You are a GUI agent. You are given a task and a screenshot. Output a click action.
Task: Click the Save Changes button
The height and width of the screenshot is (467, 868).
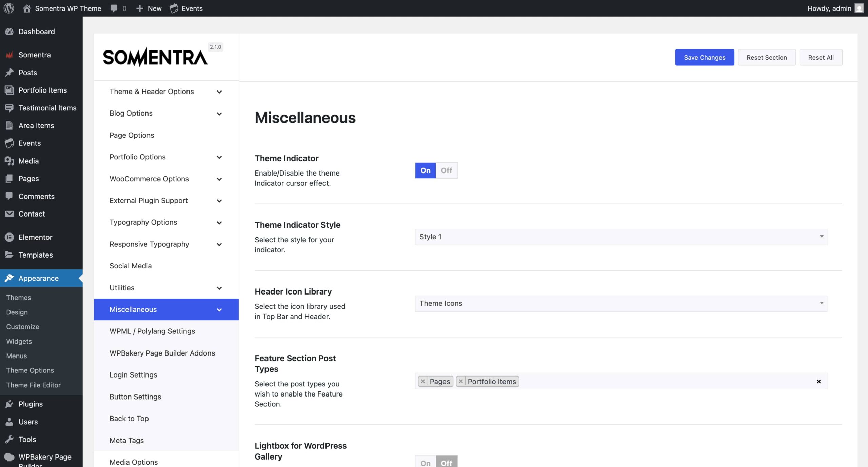tap(705, 57)
